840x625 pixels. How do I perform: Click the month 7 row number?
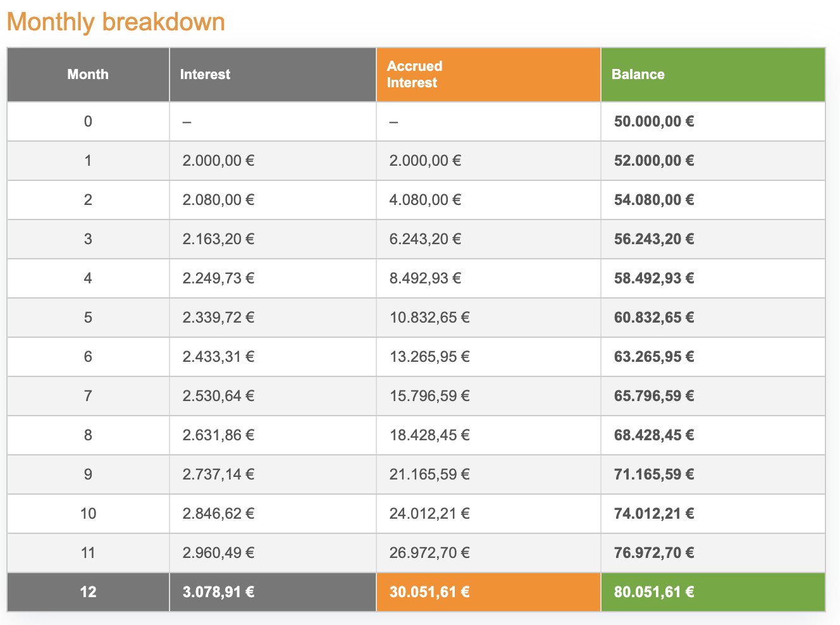pyautogui.click(x=88, y=396)
